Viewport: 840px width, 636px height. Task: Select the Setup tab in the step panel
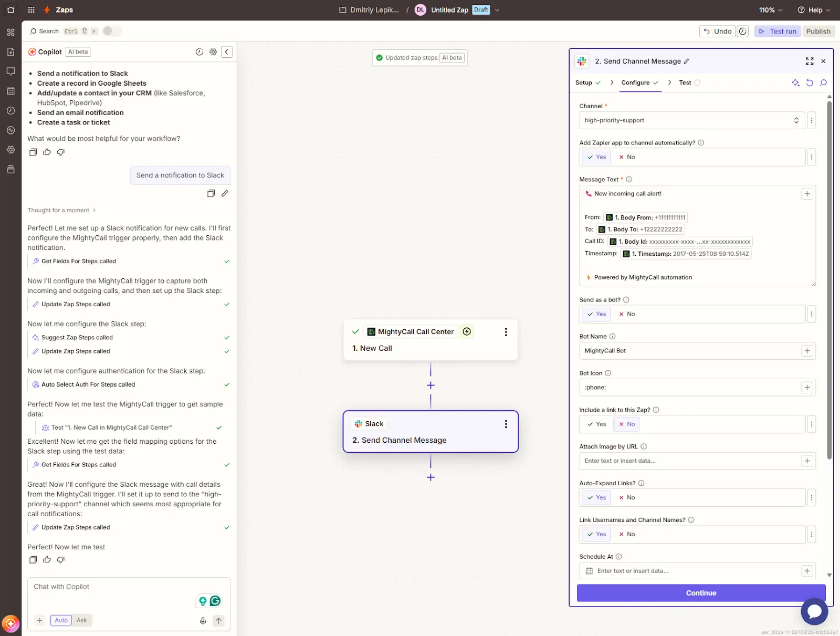coord(584,82)
